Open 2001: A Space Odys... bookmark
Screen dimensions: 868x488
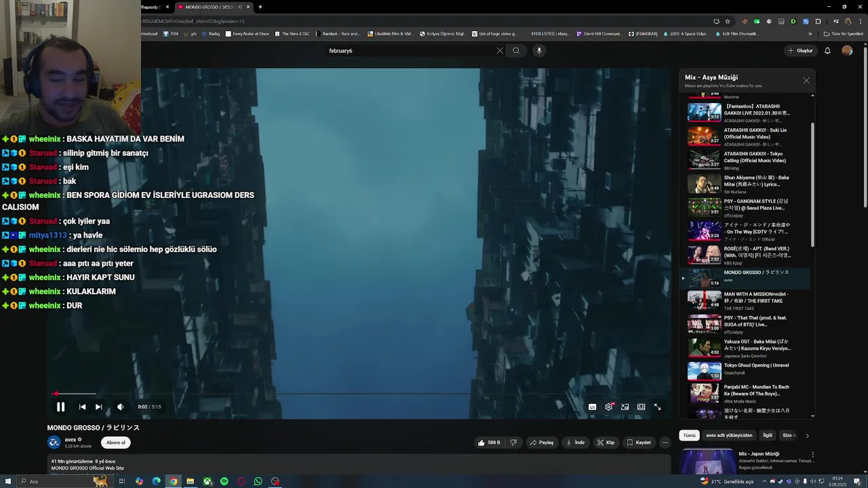pyautogui.click(x=686, y=34)
